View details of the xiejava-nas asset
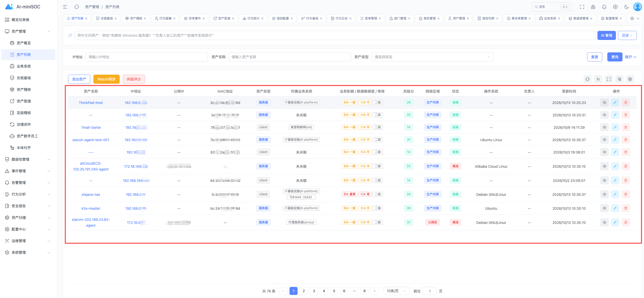 [x=604, y=194]
